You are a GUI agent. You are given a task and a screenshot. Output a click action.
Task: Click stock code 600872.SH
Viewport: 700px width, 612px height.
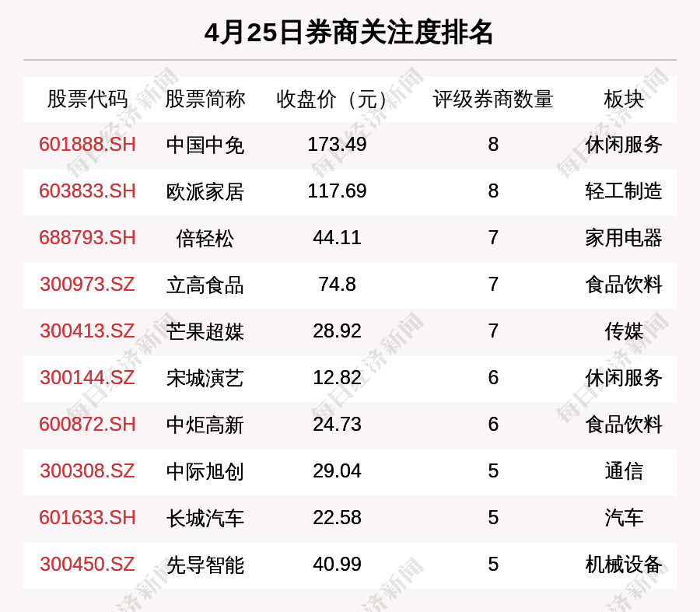point(87,424)
